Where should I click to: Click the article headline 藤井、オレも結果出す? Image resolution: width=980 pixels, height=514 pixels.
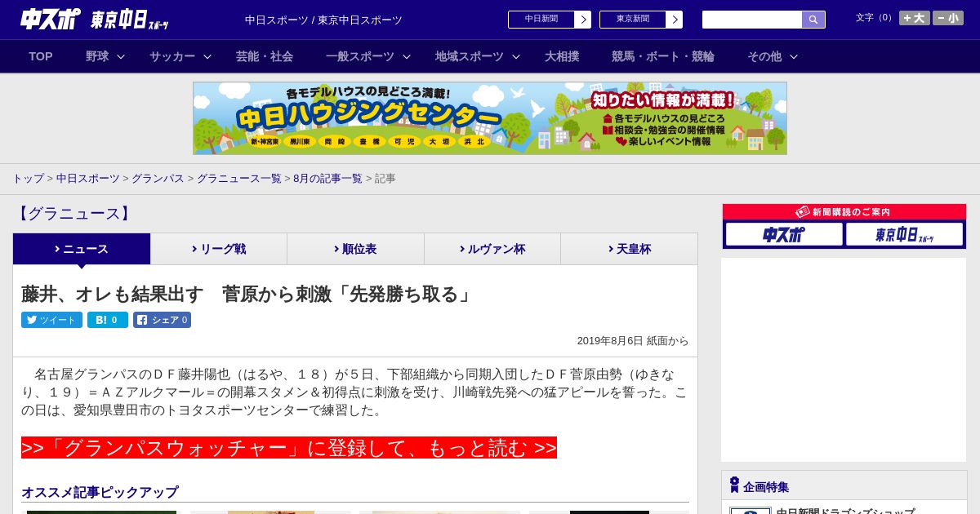point(247,294)
